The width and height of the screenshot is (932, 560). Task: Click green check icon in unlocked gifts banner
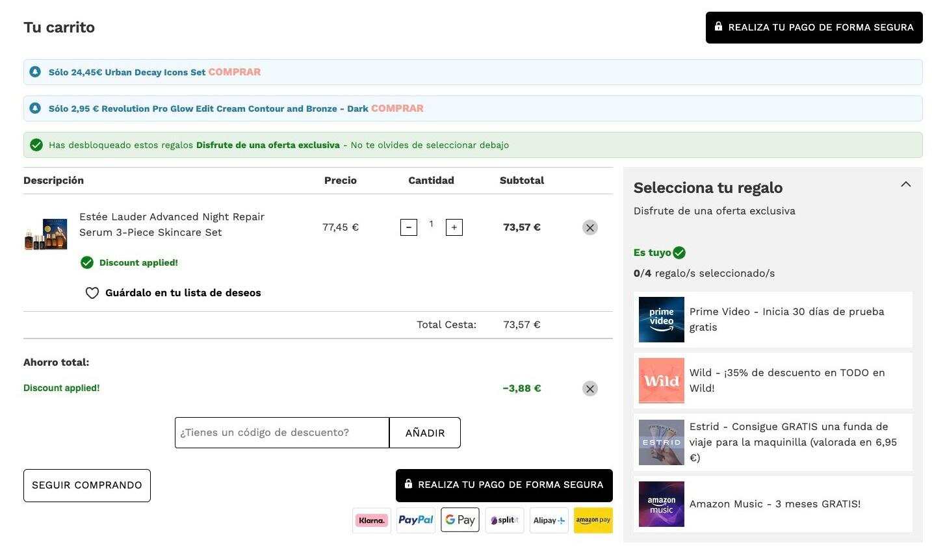(36, 145)
